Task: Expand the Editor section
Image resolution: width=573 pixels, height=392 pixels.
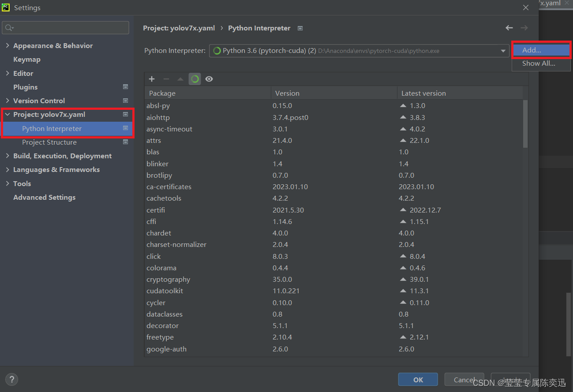Action: [7, 73]
